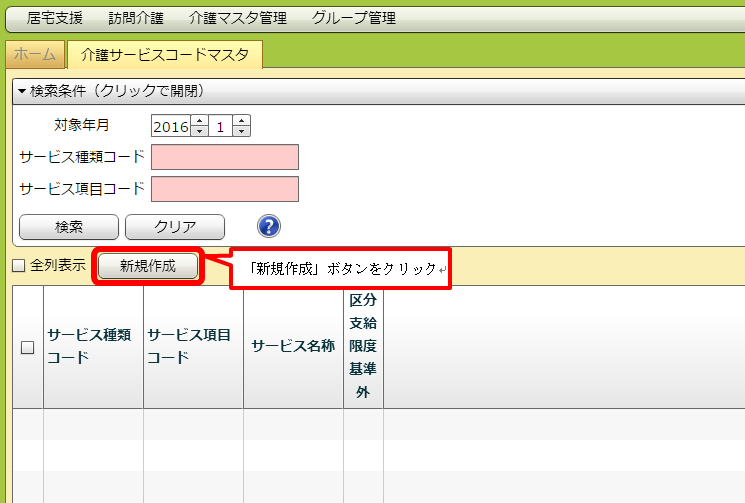Image resolution: width=745 pixels, height=503 pixels.
Task: Increase month with the up spinner arrow
Action: [x=240, y=121]
